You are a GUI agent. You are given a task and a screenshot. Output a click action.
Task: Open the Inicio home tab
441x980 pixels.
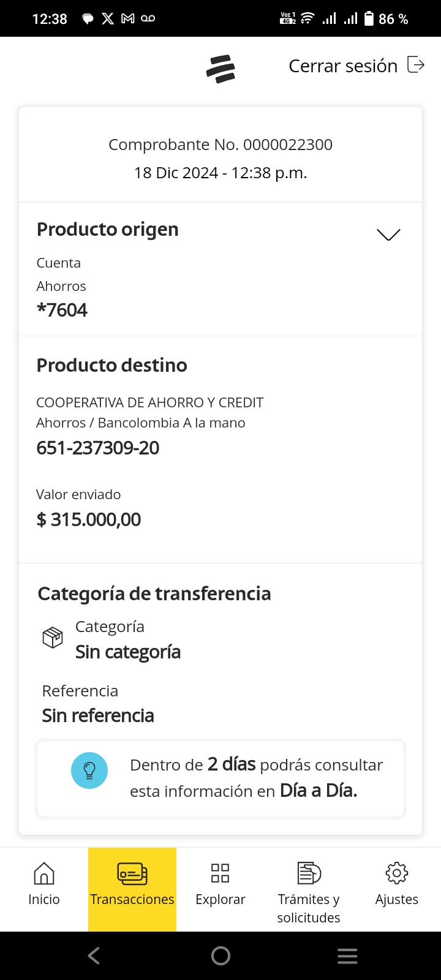(x=44, y=884)
